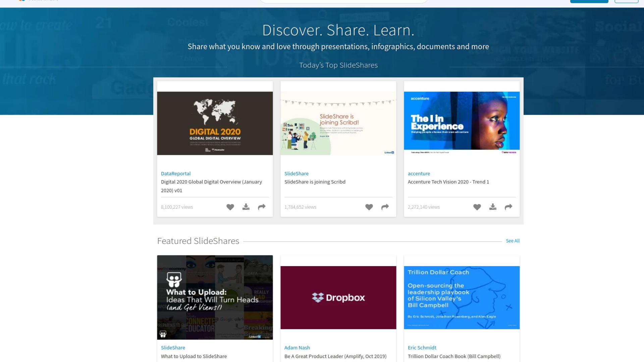Open the SlideShare is joining Scribd thumbnail
Screen dimensions: 644x362
[x=338, y=123]
